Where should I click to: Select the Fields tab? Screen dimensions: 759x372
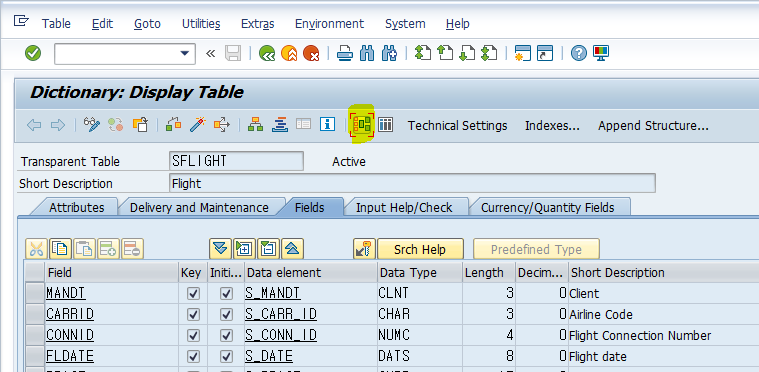pyautogui.click(x=309, y=208)
